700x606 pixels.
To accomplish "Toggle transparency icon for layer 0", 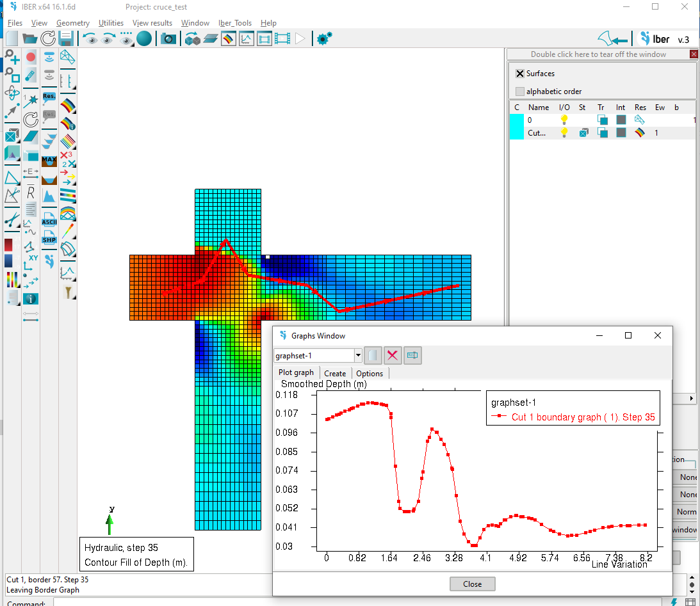I will 602,120.
